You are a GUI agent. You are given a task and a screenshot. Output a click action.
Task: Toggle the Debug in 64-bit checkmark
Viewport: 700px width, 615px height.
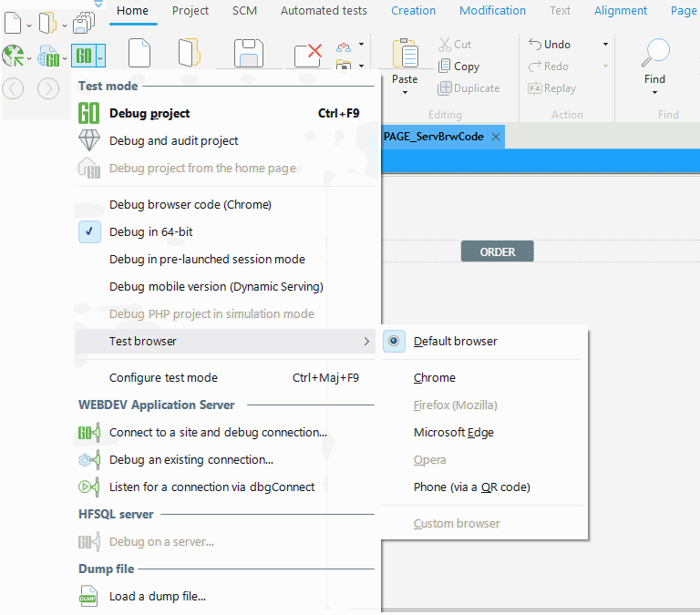(x=89, y=232)
